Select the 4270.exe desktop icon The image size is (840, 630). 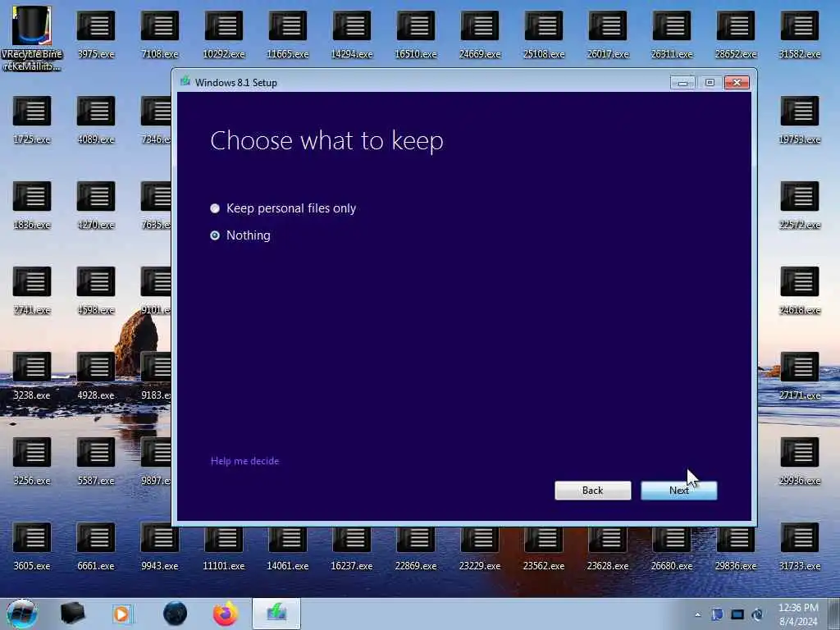(96, 206)
